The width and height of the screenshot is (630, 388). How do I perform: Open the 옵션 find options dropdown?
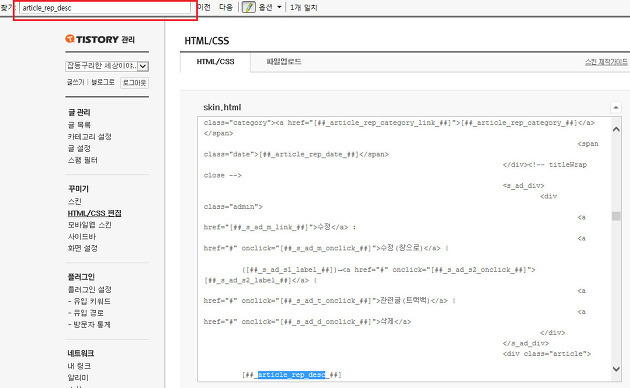click(x=270, y=7)
